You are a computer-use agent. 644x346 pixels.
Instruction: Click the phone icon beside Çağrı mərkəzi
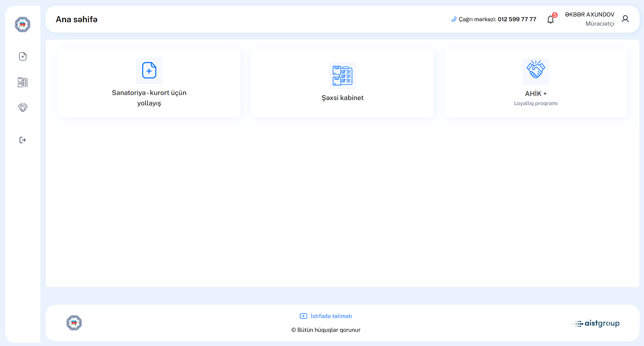[454, 20]
